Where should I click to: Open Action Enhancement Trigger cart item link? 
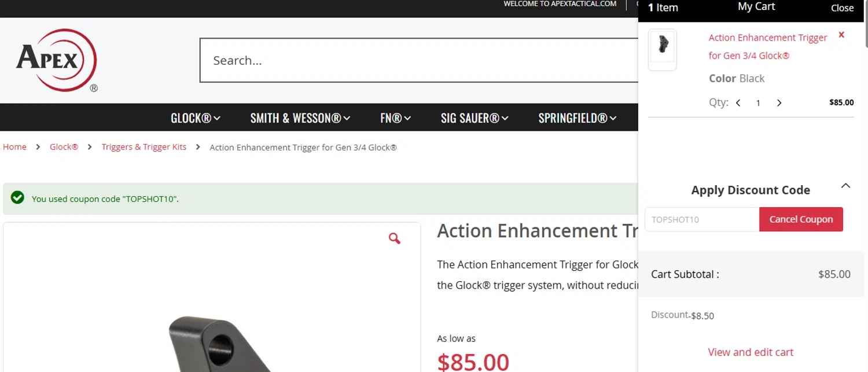point(768,47)
